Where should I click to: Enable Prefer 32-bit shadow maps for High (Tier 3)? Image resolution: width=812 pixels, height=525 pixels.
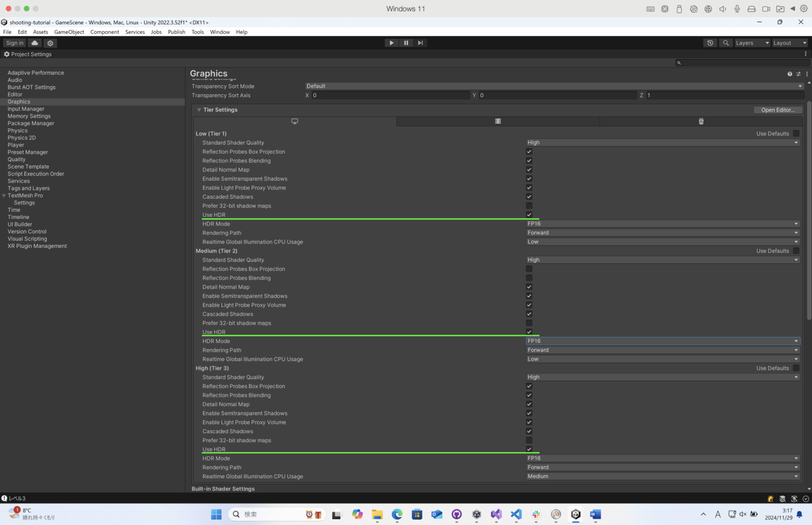click(529, 440)
